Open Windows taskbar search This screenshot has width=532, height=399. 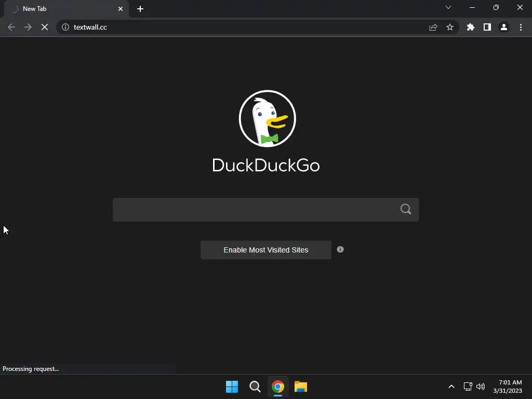pos(255,387)
